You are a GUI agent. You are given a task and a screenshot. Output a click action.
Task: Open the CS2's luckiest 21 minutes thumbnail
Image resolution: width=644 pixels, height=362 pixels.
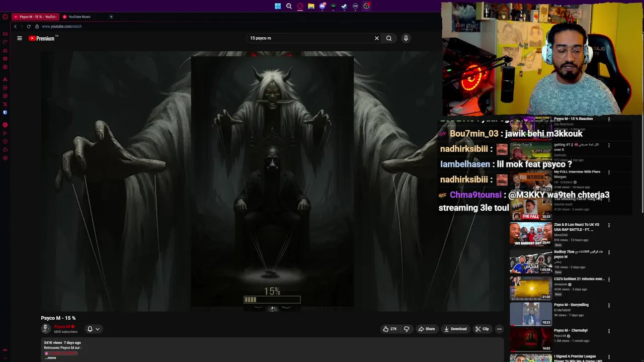tap(531, 288)
